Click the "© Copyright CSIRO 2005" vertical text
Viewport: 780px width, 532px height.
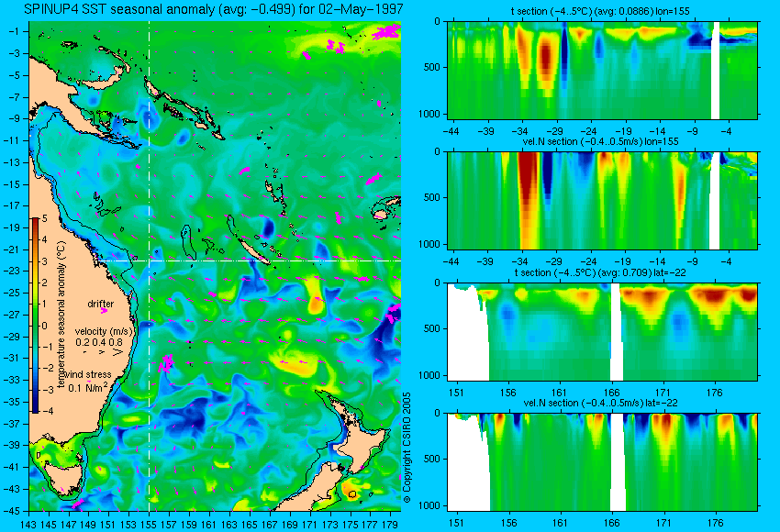coord(407,447)
